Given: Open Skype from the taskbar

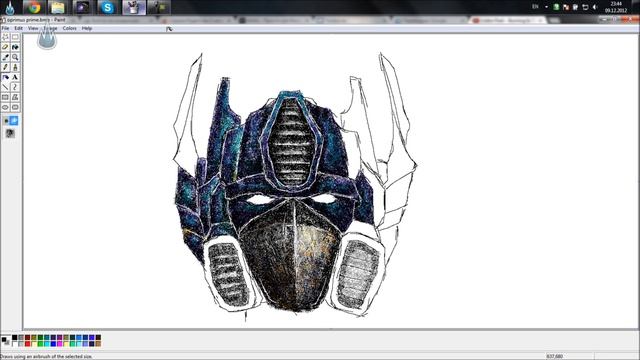Looking at the screenshot, I should (107, 7).
